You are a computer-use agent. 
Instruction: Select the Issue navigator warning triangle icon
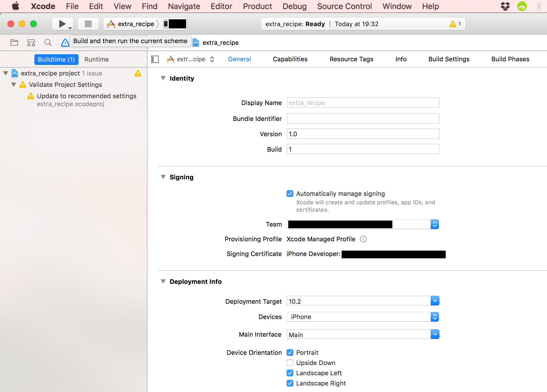[x=65, y=43]
